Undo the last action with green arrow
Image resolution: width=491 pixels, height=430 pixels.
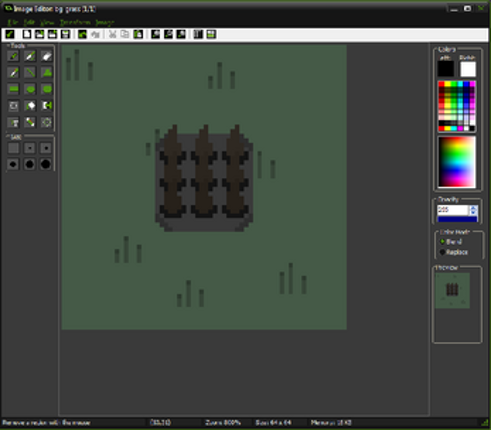[82, 34]
